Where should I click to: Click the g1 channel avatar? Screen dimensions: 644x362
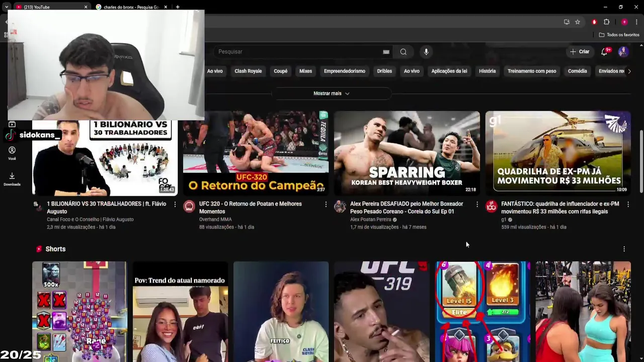point(492,206)
